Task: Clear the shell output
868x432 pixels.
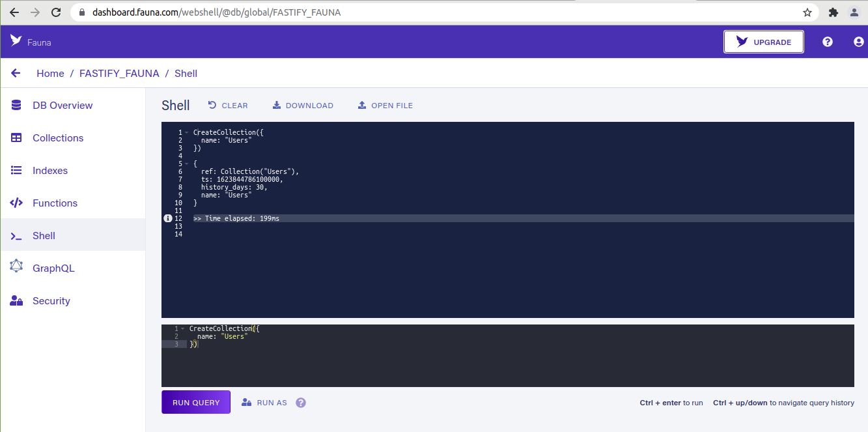Action: pyautogui.click(x=228, y=105)
